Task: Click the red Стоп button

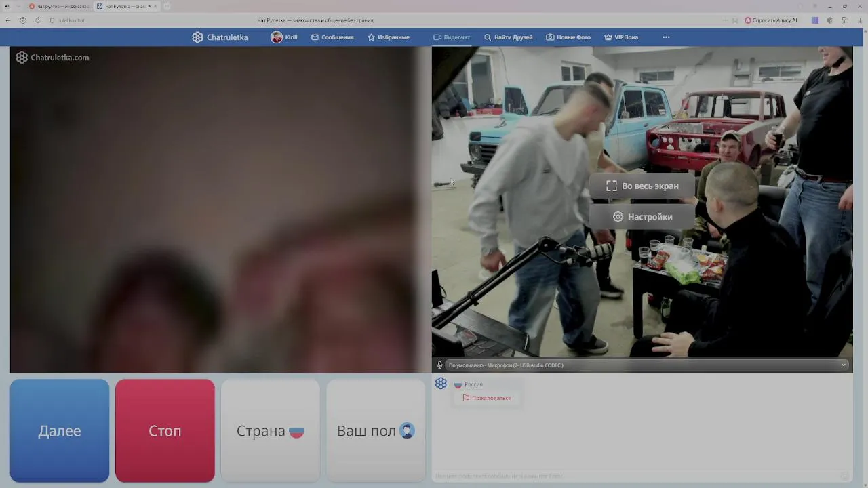Action: click(165, 430)
